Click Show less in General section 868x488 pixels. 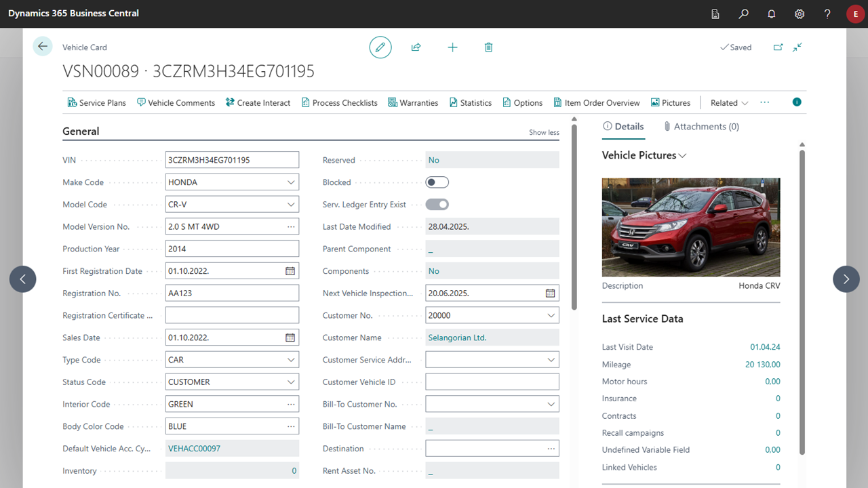544,132
